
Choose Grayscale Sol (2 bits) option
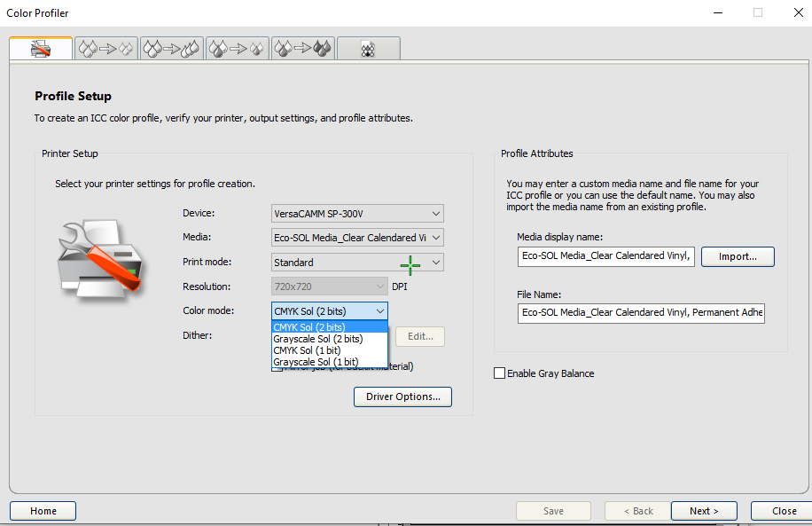point(330,339)
